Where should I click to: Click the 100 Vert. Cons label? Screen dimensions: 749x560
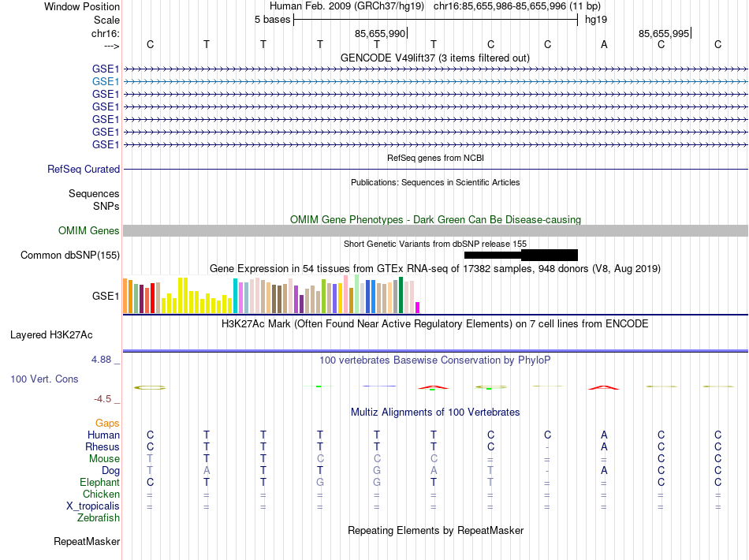click(x=44, y=379)
